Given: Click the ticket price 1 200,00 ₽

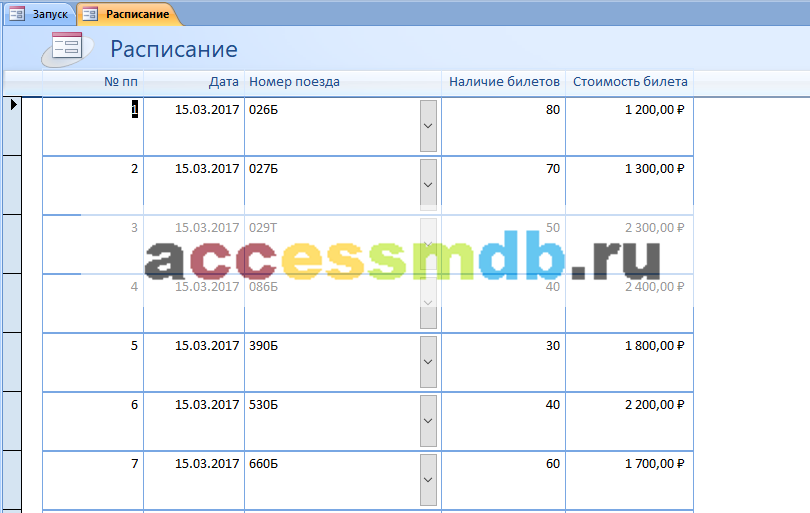Looking at the screenshot, I should coord(655,110).
